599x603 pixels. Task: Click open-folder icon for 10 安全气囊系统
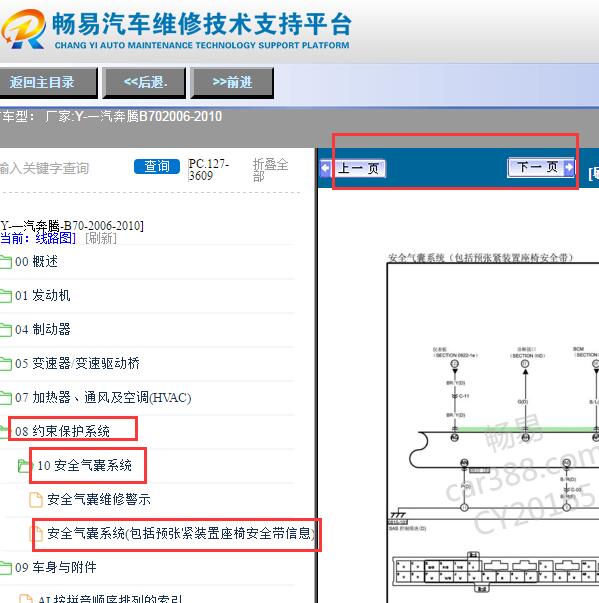24,466
